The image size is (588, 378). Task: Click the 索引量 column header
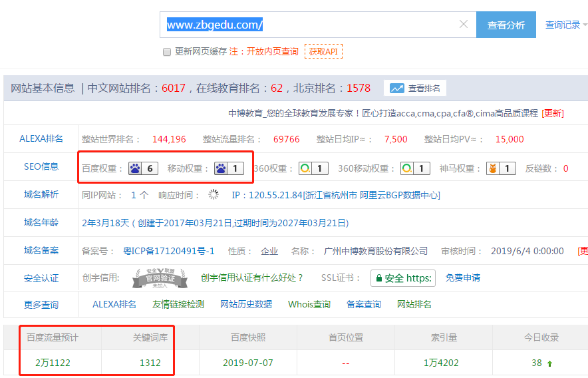[444, 338]
